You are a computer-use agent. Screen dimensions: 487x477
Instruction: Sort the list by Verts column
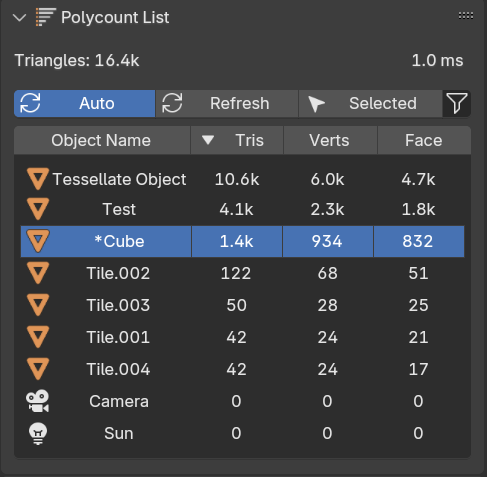pyautogui.click(x=330, y=140)
